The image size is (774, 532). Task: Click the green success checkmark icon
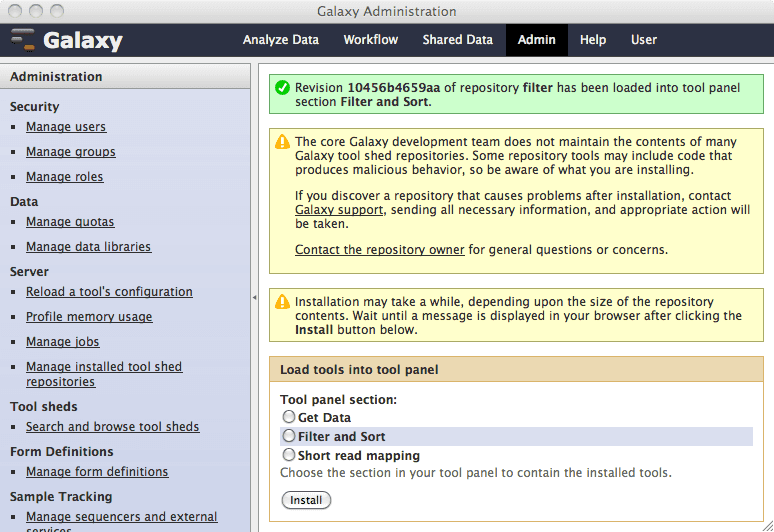(x=282, y=88)
